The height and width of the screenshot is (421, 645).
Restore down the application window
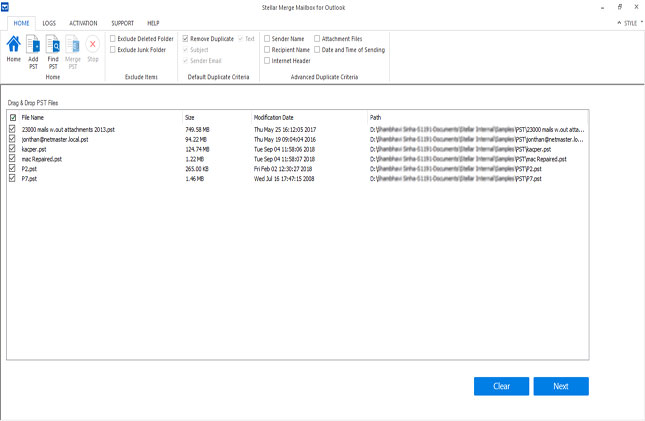(619, 7)
